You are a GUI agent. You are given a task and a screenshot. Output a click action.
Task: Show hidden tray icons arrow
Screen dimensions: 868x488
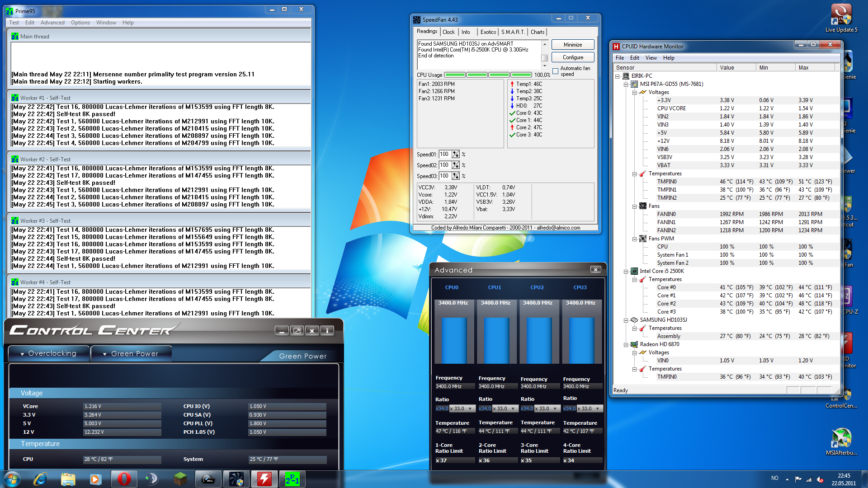click(x=787, y=479)
